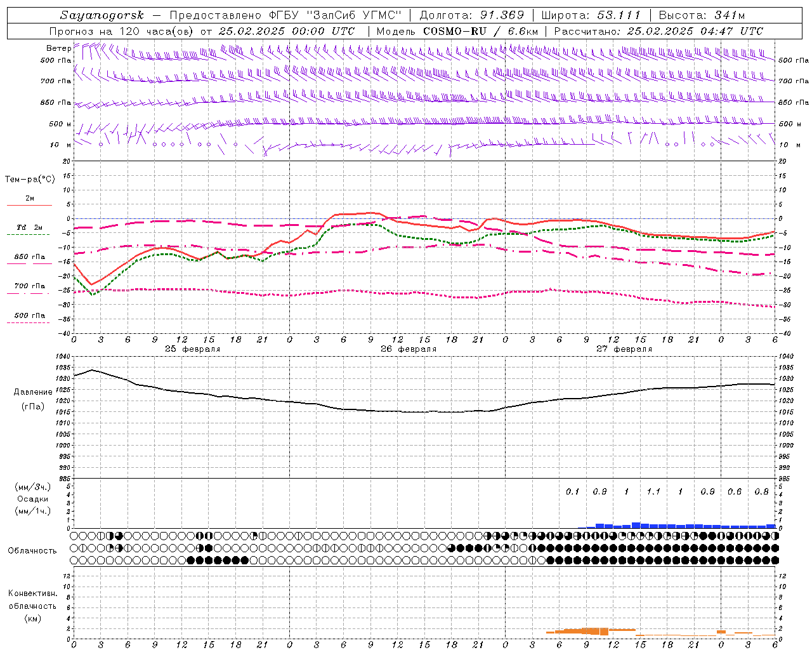Viewport: 812px width, 650px height.
Task: Click the 500 гПа temperature legend entry
Action: tap(29, 315)
